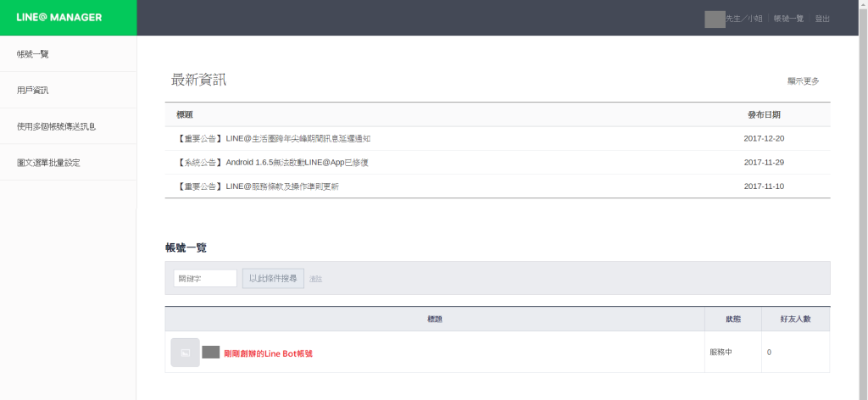Click the 好友人數 column header
868x400 pixels.
pyautogui.click(x=795, y=319)
